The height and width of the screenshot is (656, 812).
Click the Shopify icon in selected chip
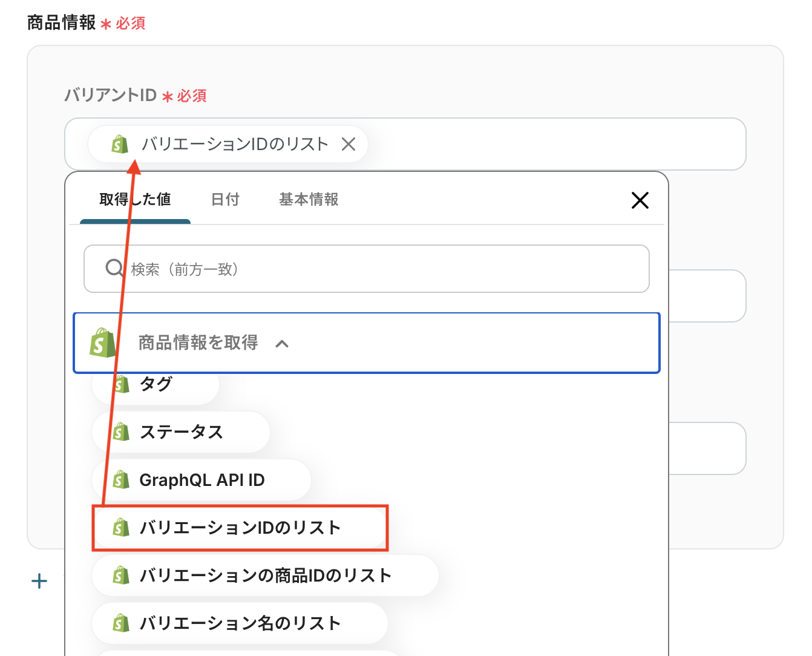click(x=120, y=144)
